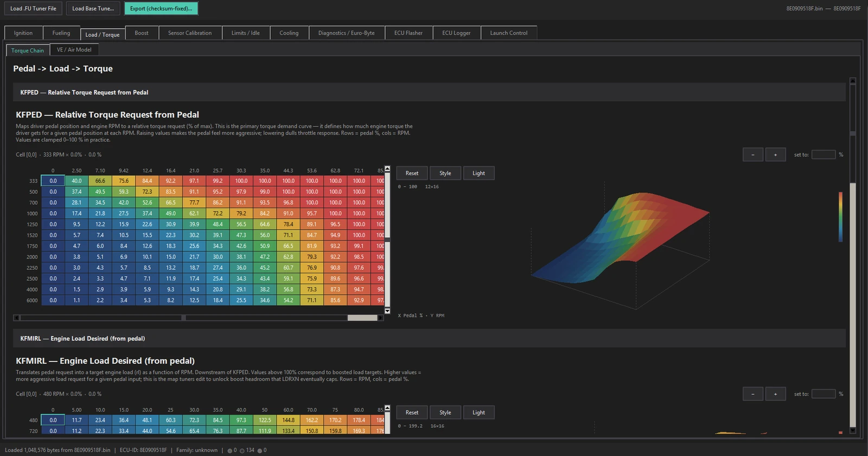Click the first status indicator dot showing 0
Screen dimensions: 868x456
pos(230,451)
